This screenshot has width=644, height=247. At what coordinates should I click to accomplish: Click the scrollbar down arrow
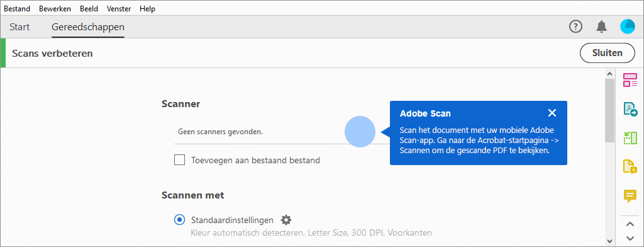(x=609, y=241)
